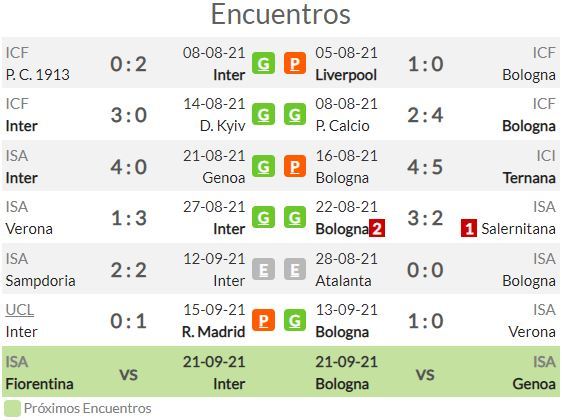Click the R. Madrid team name
The height and width of the screenshot is (420, 562).
214,332
